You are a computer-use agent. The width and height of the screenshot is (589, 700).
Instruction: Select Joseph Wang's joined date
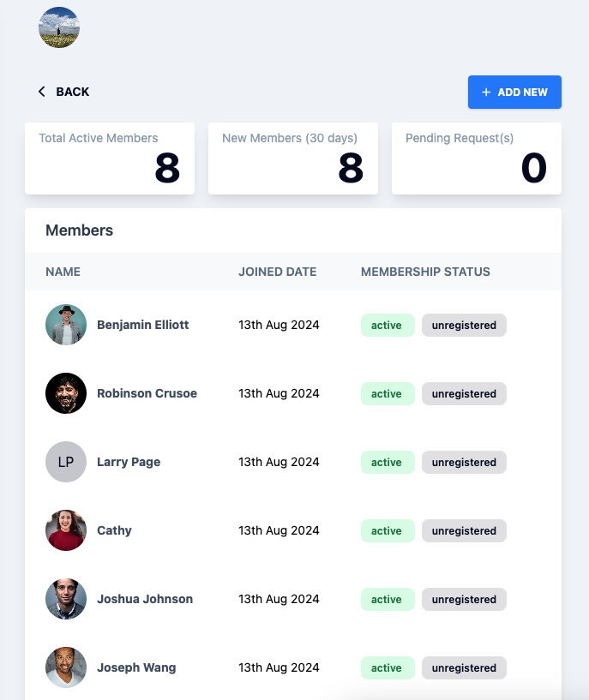pos(279,667)
